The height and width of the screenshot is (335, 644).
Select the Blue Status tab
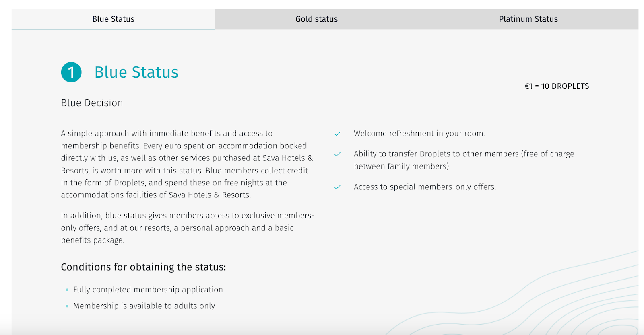point(113,19)
